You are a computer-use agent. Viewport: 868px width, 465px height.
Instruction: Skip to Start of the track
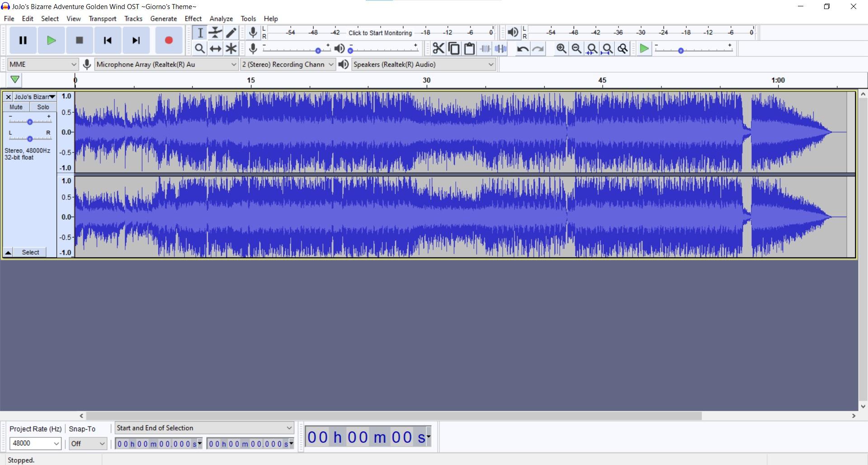point(108,40)
